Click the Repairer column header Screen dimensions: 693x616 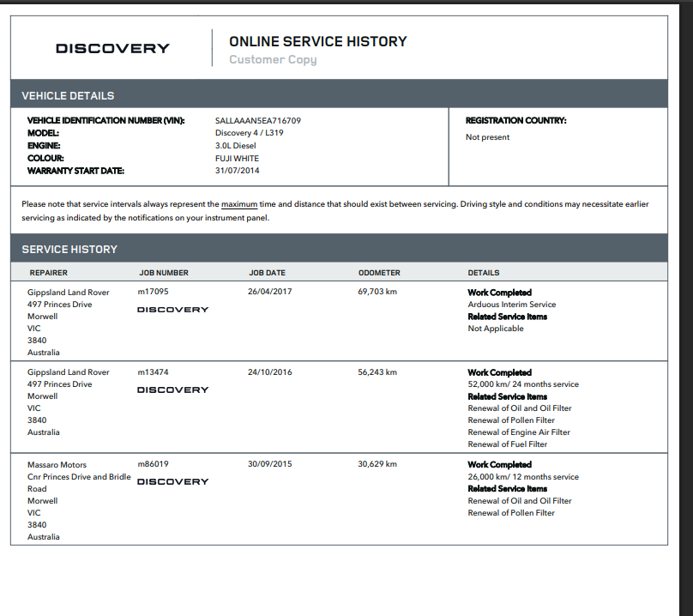pos(48,273)
